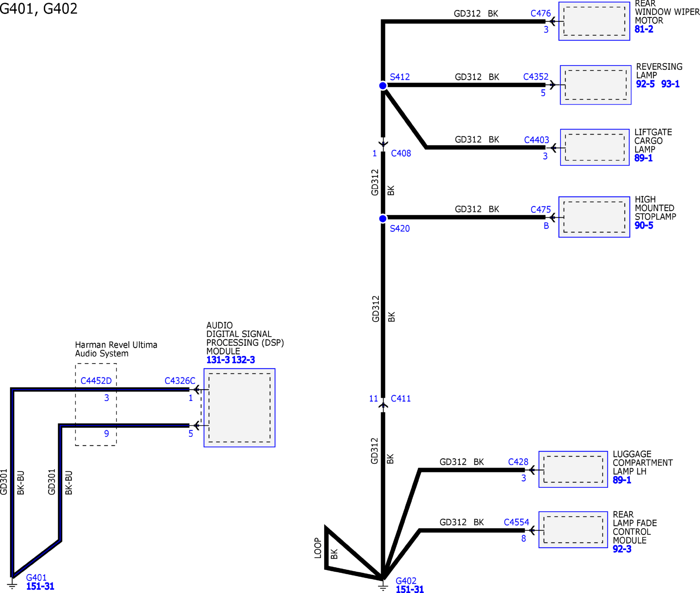Click connector label C475
700x593 pixels.
541,209
